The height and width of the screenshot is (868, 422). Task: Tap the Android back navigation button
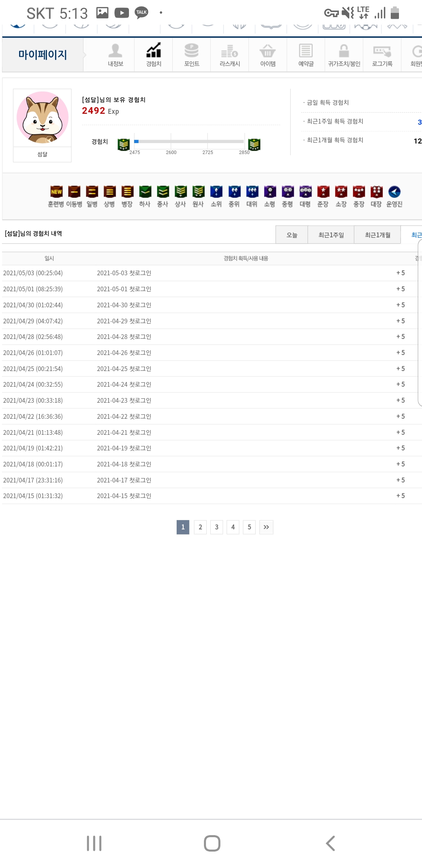330,843
